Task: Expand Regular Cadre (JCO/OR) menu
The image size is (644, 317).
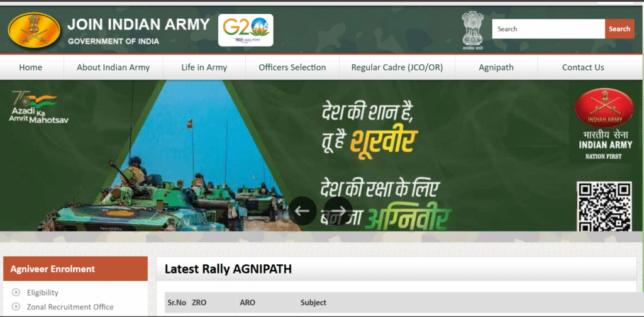Action: coord(397,67)
